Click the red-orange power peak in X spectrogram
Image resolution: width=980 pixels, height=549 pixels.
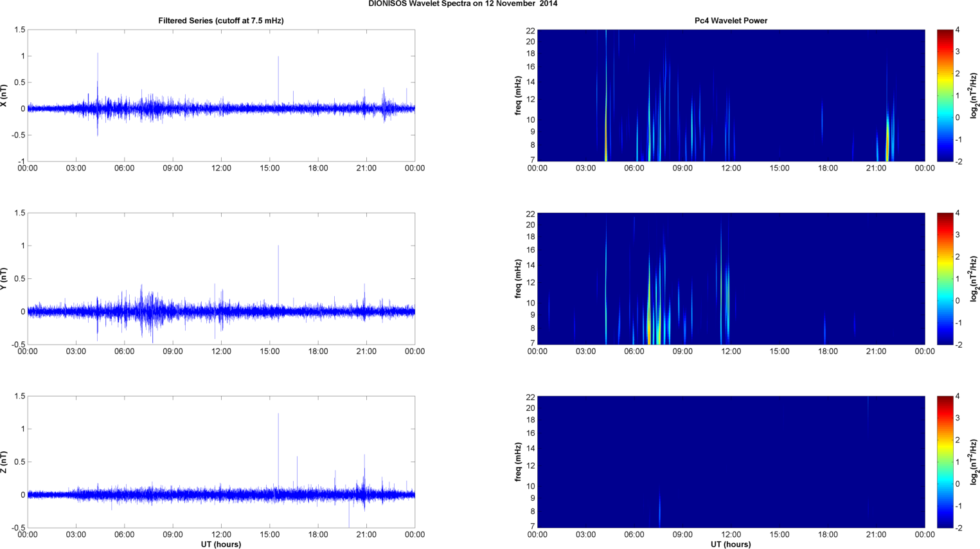click(x=606, y=138)
